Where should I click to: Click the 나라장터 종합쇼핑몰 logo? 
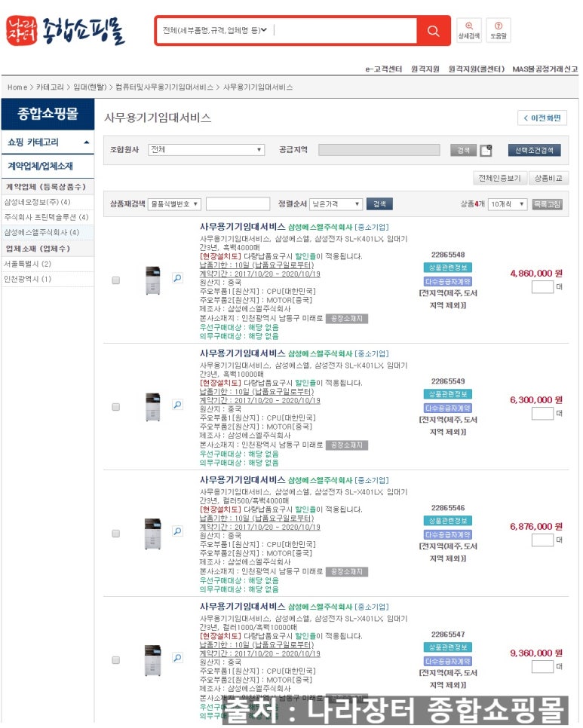pyautogui.click(x=66, y=31)
